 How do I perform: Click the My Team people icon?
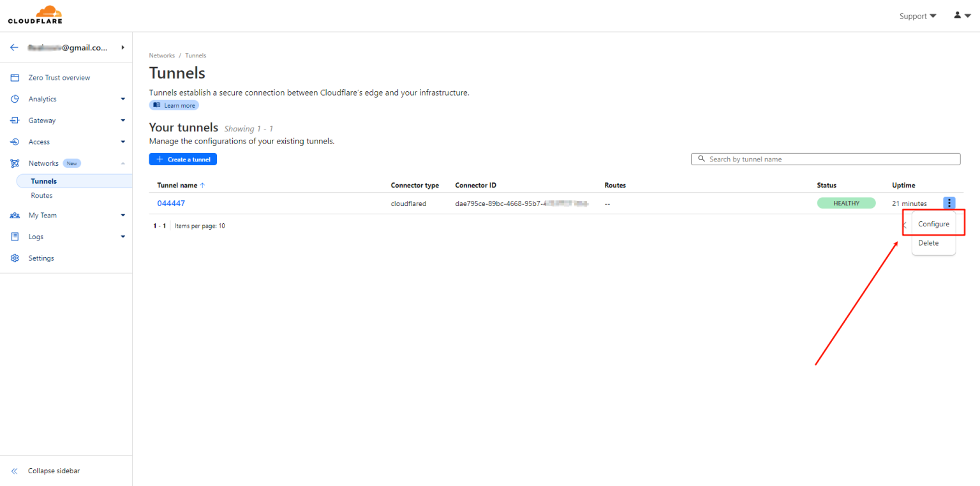click(15, 216)
